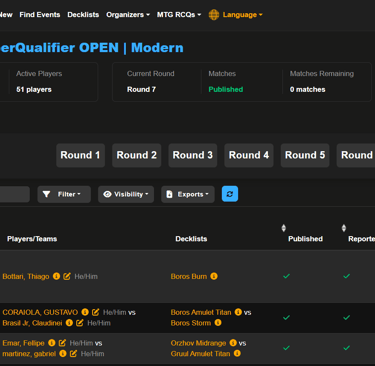375x366 pixels.
Task: Click Published checkmark in Bottari, Thiago row
Action: tap(286, 276)
